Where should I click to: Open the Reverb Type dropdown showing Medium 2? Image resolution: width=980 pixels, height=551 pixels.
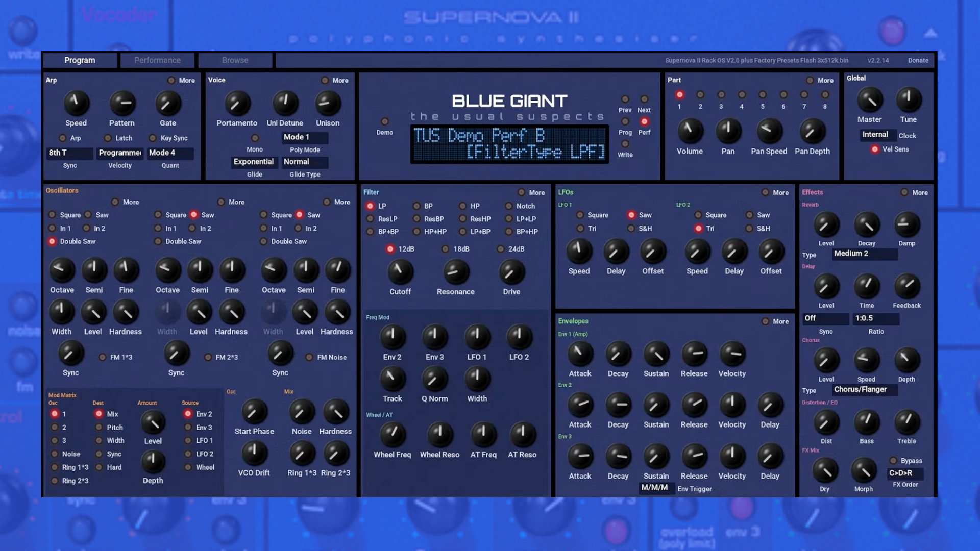[865, 254]
